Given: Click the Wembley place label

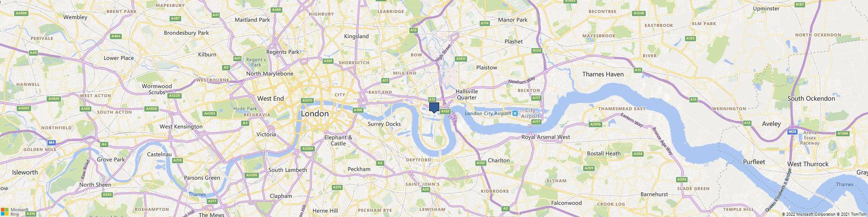Looking at the screenshot, I should coord(76,17).
